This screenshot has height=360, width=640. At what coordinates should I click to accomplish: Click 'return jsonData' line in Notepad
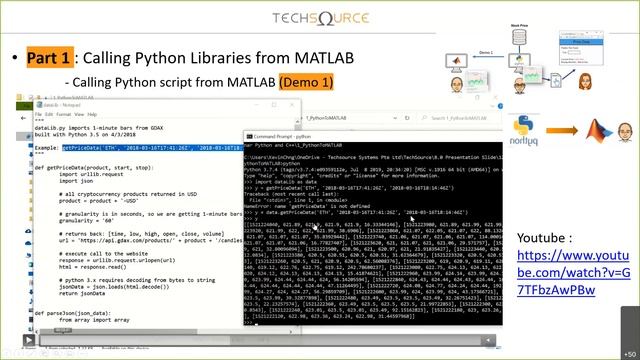82,293
